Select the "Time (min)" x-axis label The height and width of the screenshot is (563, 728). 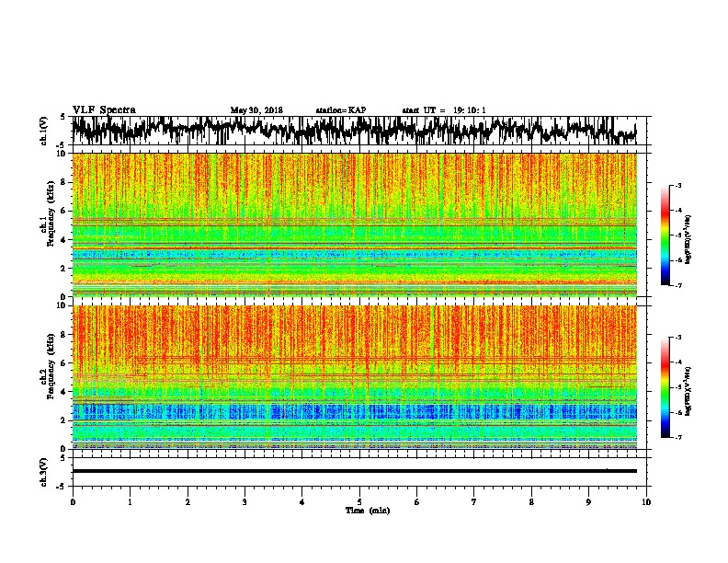[368, 511]
